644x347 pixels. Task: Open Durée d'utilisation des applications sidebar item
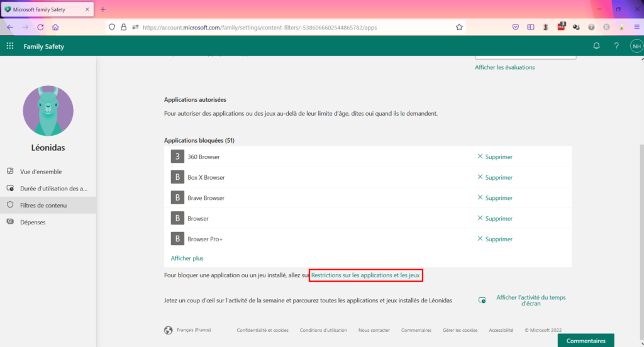click(48, 189)
